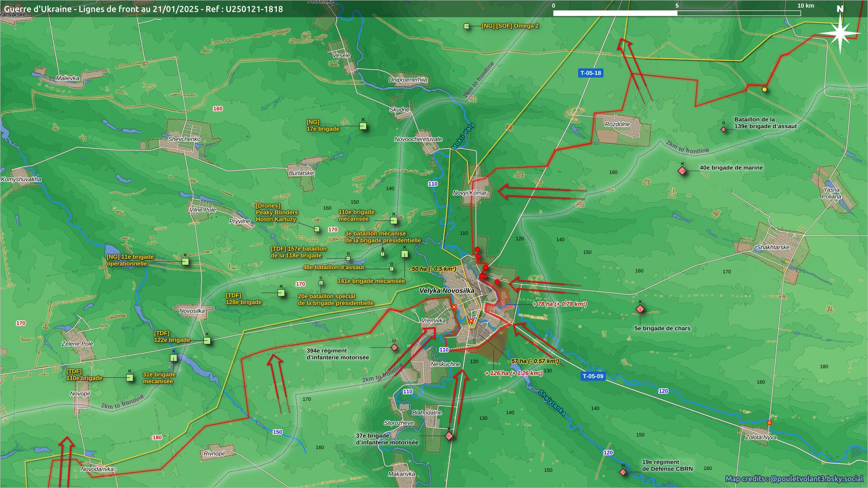
Task: Click the [TDF] 110e brigade unit square
Action: coord(130,378)
